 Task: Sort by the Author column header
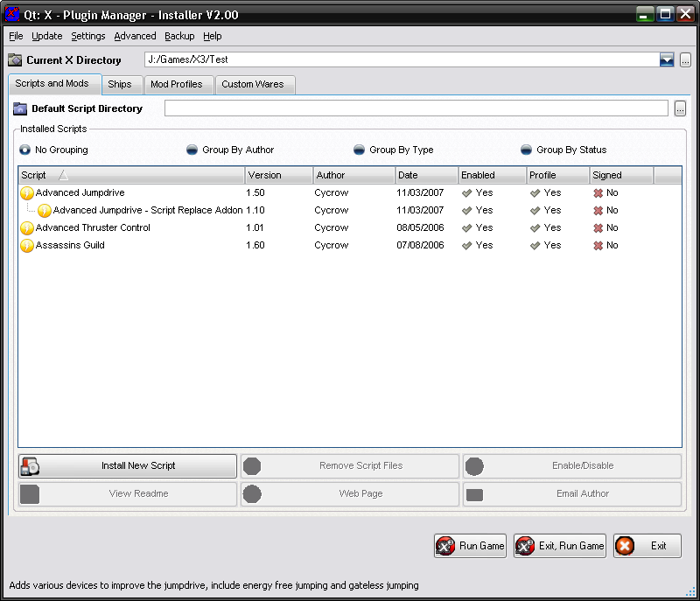pos(354,175)
